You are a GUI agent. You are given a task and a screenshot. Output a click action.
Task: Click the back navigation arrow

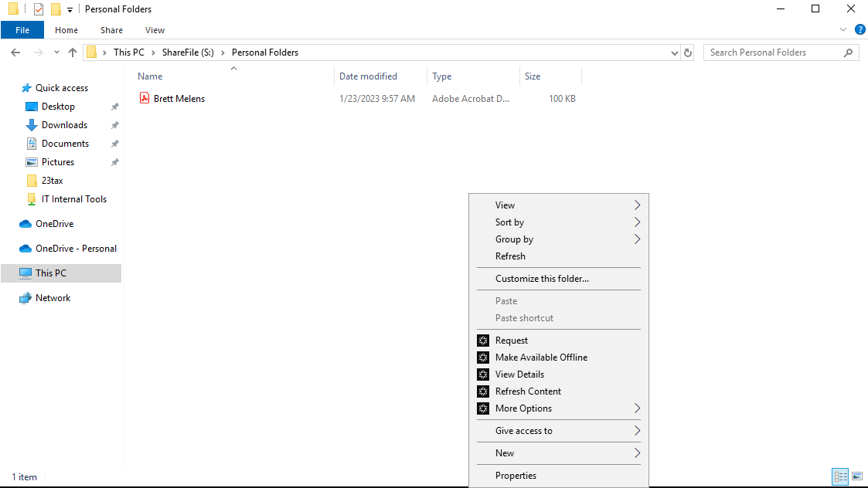pyautogui.click(x=15, y=52)
